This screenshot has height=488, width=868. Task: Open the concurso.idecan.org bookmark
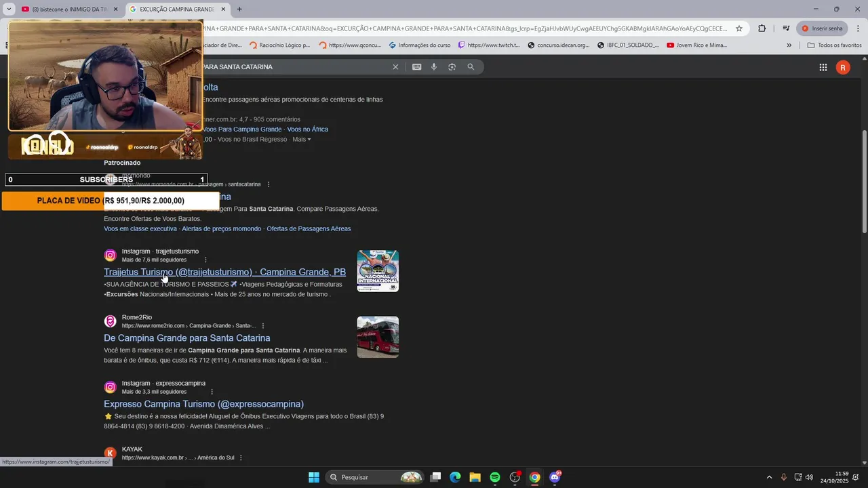click(559, 45)
